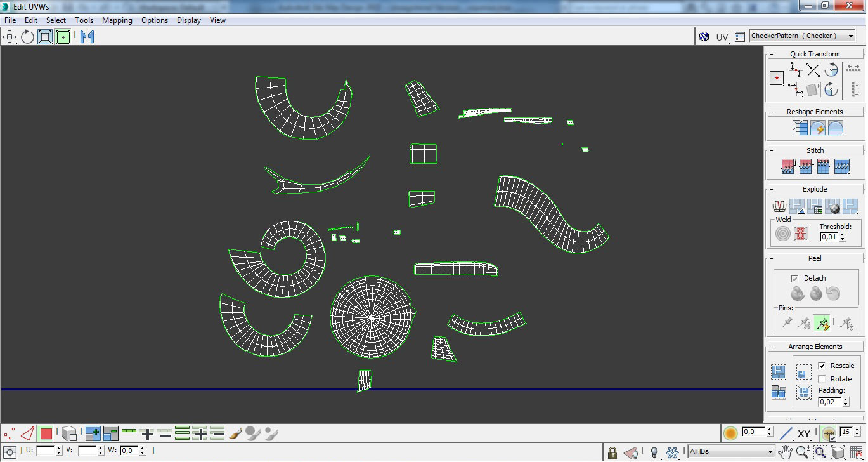The height and width of the screenshot is (462, 868).
Task: Click the Weld target icon
Action: [x=783, y=234]
